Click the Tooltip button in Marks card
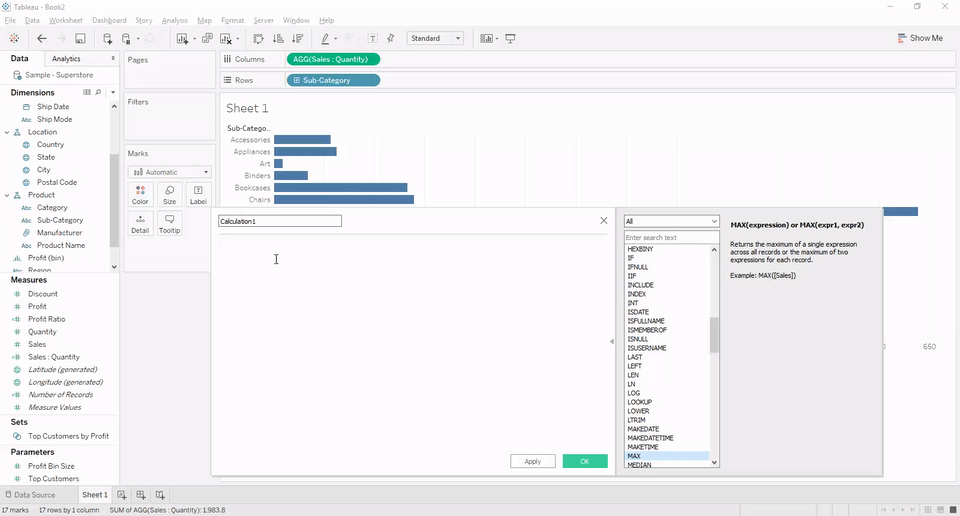 [x=169, y=223]
